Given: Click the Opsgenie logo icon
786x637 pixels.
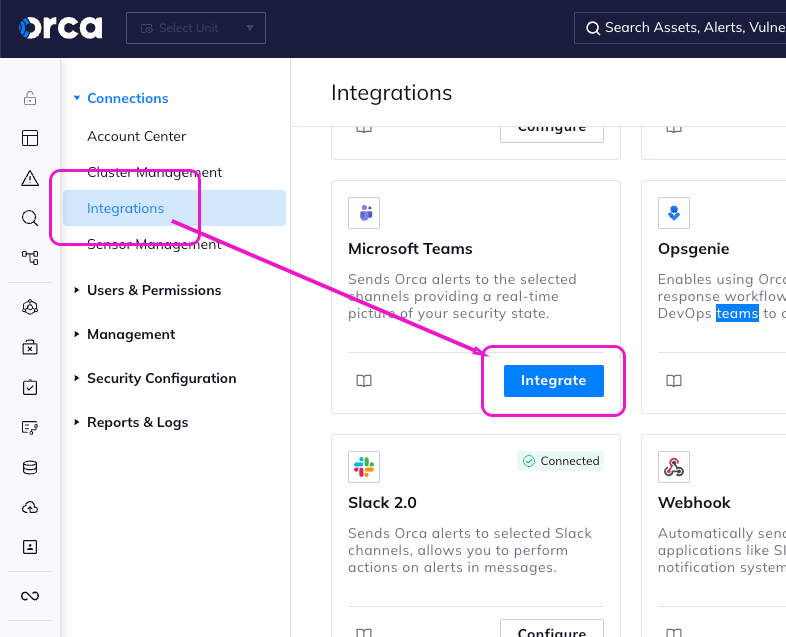Looking at the screenshot, I should (x=674, y=213).
